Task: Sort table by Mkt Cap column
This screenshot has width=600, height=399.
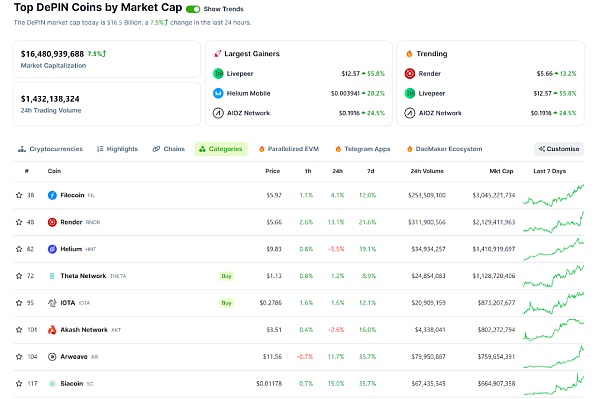Action: point(501,171)
